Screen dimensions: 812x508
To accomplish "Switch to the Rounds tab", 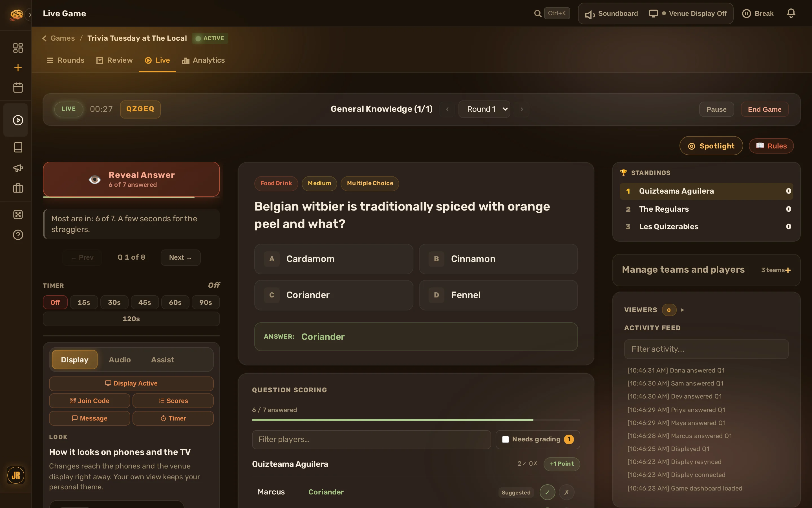I will click(65, 60).
